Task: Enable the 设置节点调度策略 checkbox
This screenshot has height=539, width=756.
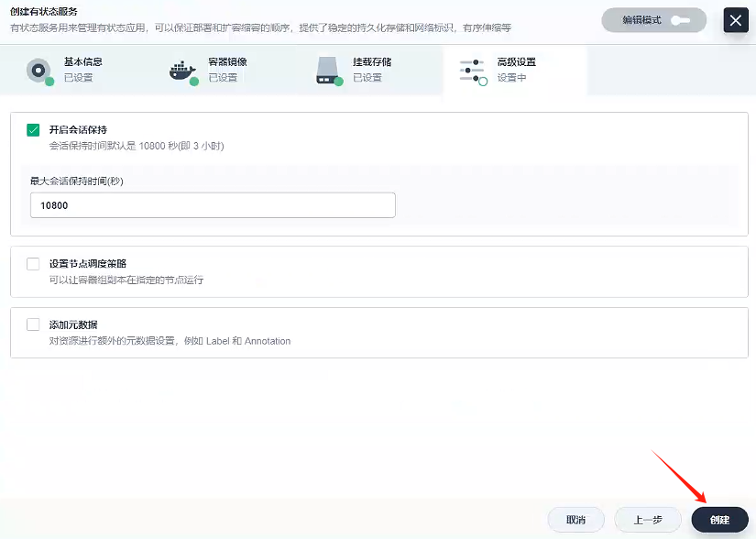Action: (33, 264)
